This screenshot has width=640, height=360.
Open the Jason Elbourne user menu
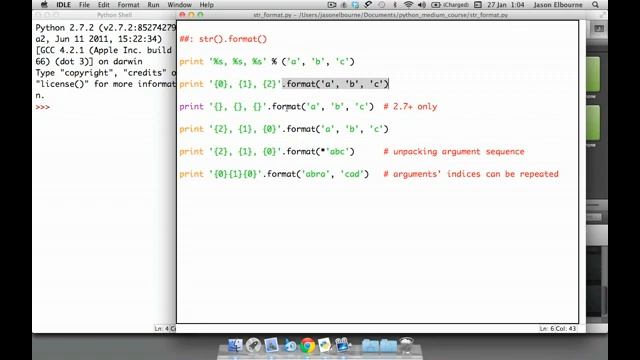(x=558, y=5)
